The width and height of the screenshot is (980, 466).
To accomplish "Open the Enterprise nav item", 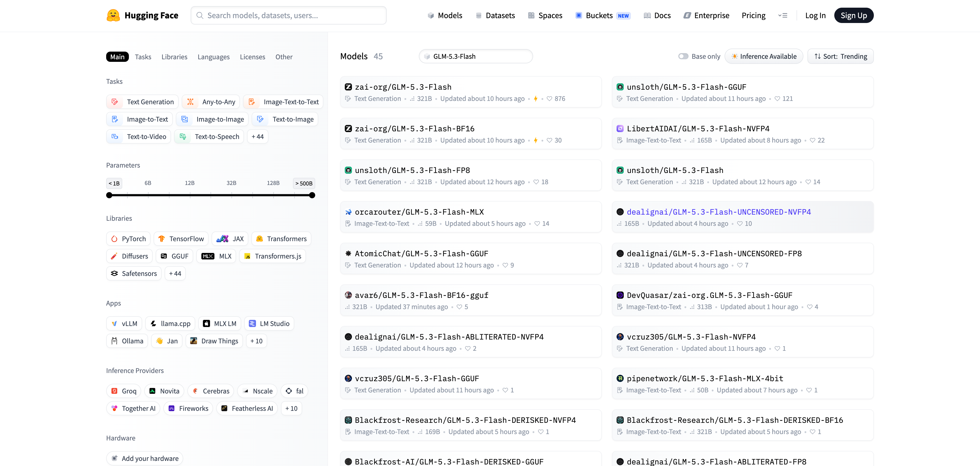I will point(706,15).
